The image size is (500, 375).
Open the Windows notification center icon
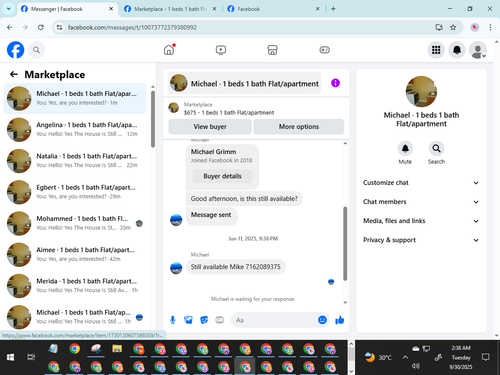tap(486, 357)
